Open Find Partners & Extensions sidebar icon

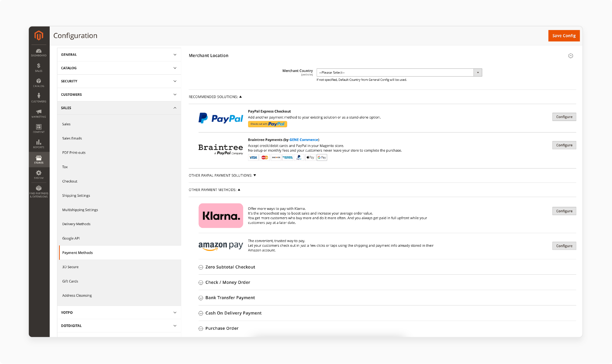(x=39, y=192)
